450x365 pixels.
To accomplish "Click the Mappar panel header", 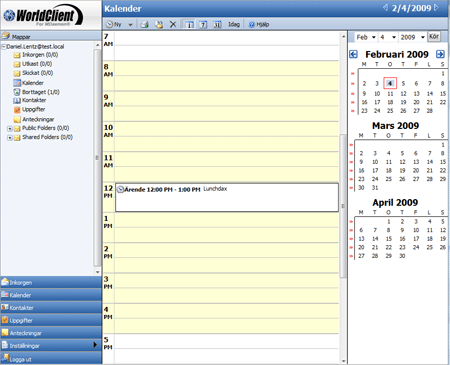I will (51, 36).
